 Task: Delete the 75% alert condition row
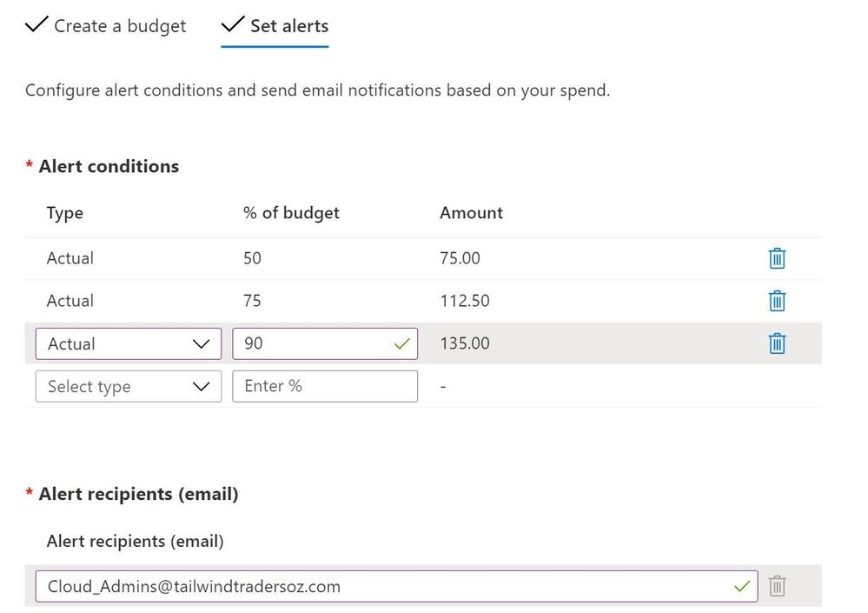[x=777, y=301]
